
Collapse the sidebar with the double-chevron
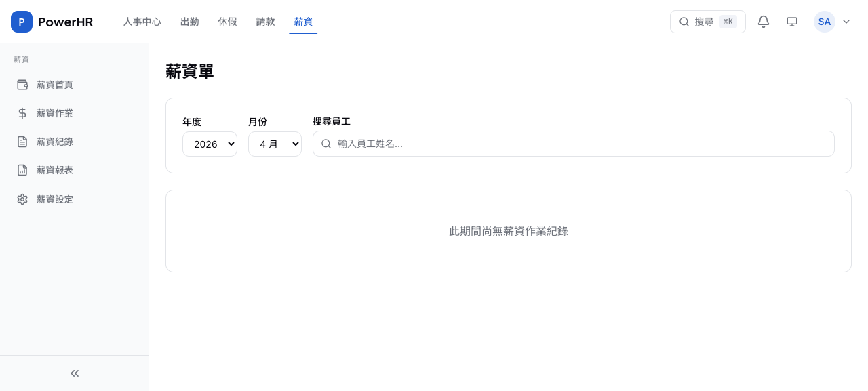coord(75,373)
